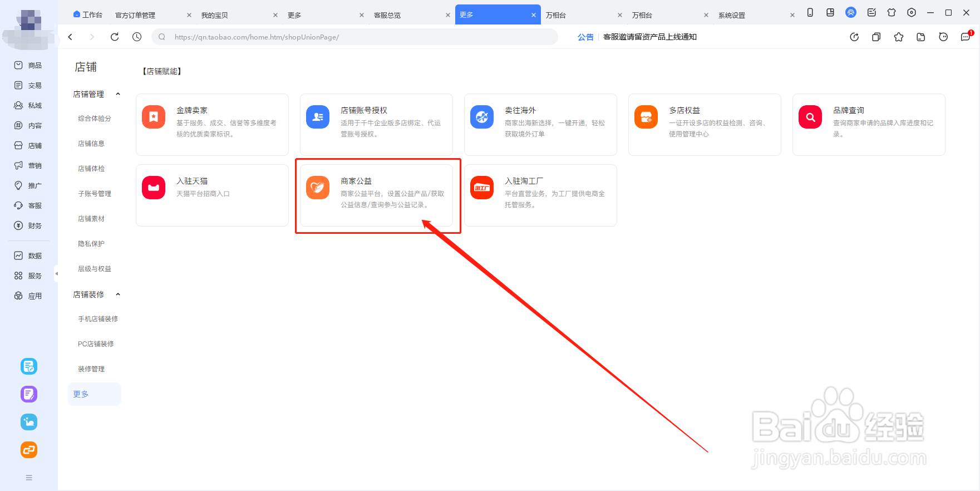980x491 pixels.
Task: Select 店铺素材 in the menu
Action: coord(91,219)
